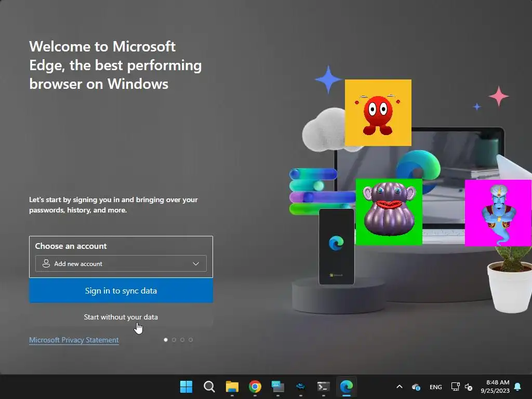
Task: Go to third page indicator dot
Action: click(x=182, y=340)
